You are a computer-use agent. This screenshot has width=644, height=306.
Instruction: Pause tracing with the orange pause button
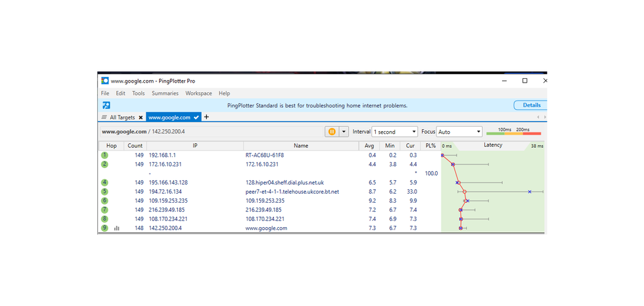click(x=332, y=132)
